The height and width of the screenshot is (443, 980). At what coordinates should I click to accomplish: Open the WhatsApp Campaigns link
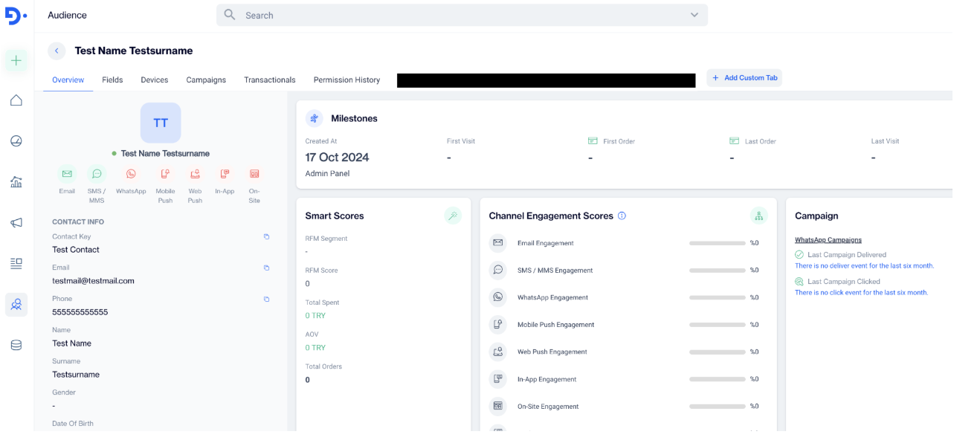tap(828, 240)
